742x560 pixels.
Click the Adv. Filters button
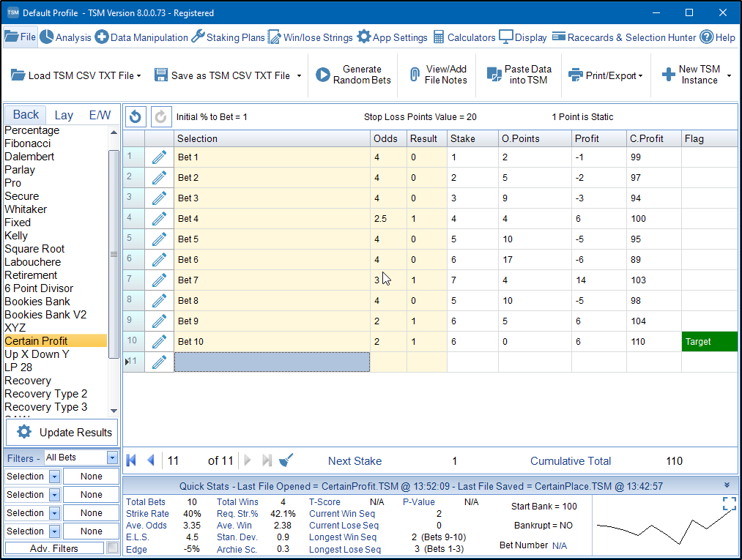point(55,548)
